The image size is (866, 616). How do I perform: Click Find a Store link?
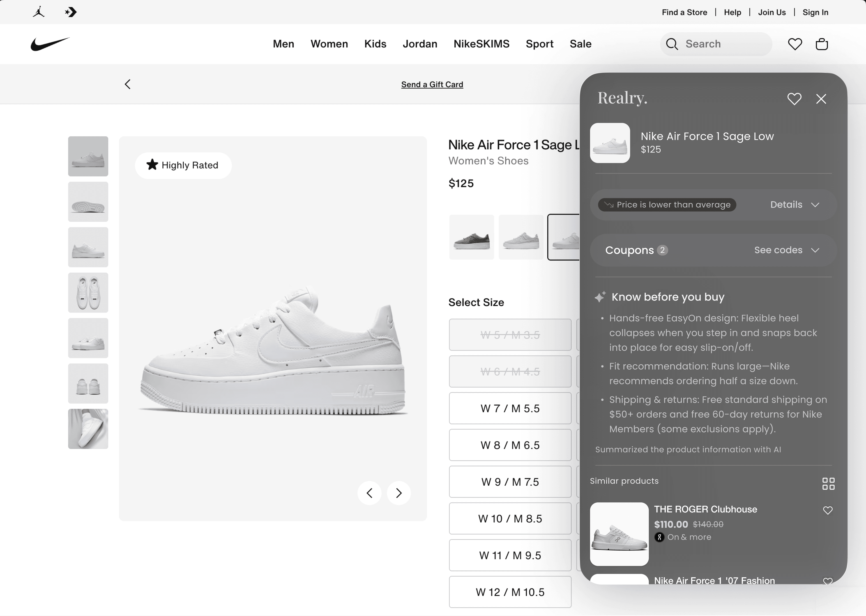point(684,13)
